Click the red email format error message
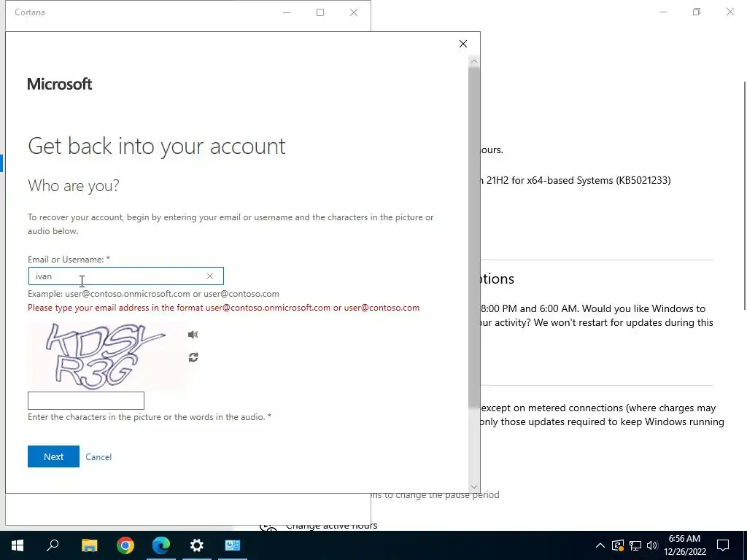The height and width of the screenshot is (560, 747). [223, 308]
